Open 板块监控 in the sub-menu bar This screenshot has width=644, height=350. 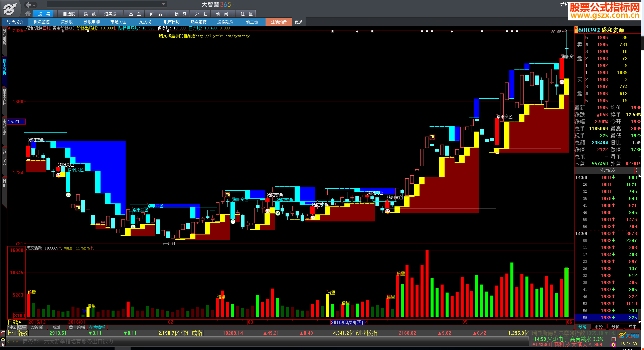click(x=42, y=22)
